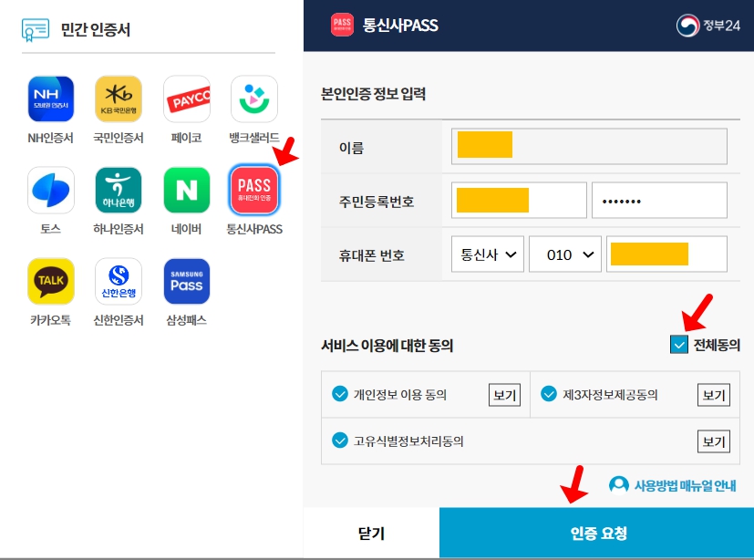Open the 삼성패스 certification icon
The height and width of the screenshot is (560, 754).
coord(186,281)
